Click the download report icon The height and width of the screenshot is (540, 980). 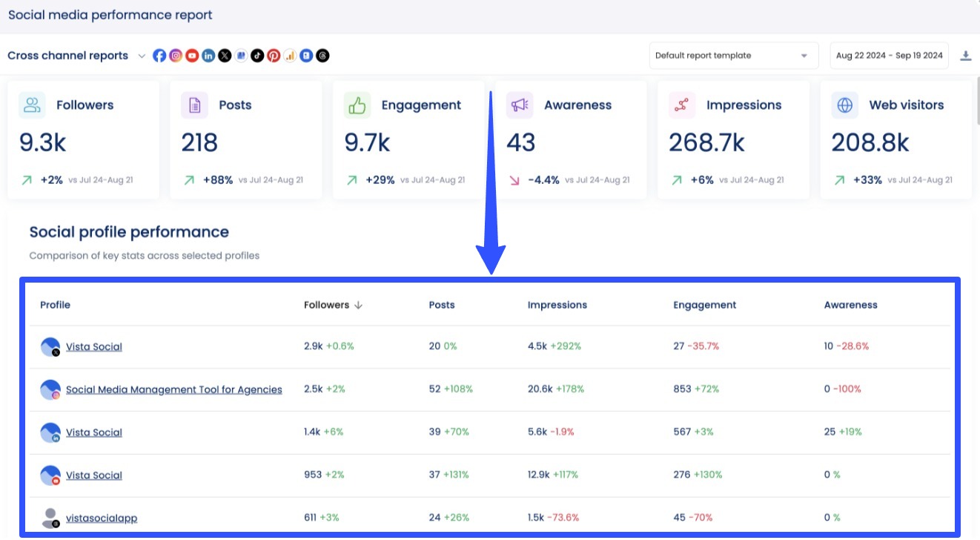(966, 54)
